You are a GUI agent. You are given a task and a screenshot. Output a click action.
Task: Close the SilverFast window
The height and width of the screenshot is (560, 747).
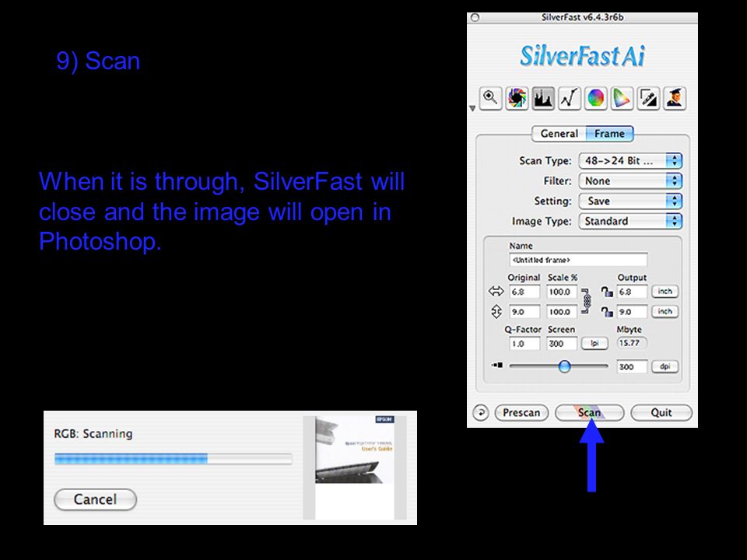pos(475,18)
